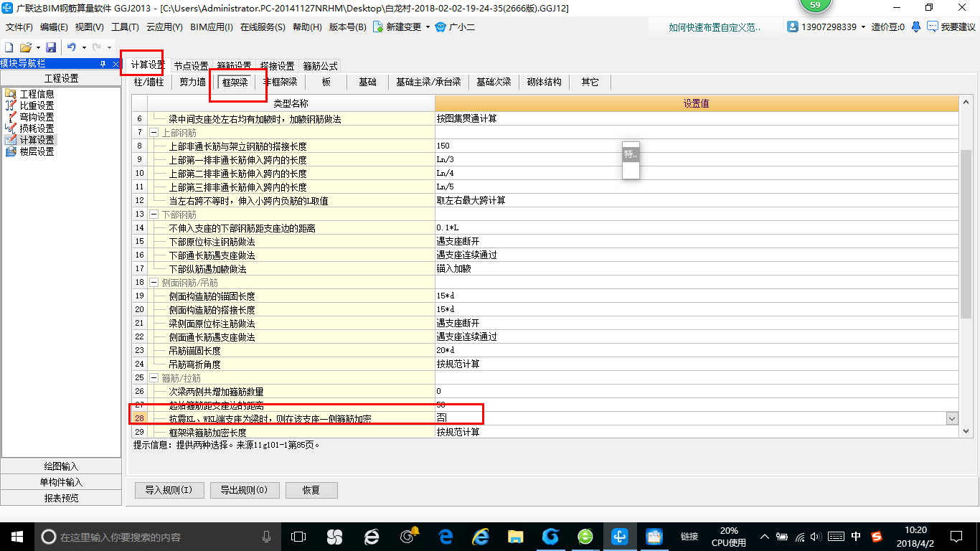This screenshot has width=980, height=551.
Task: Open the dropdown arrow beside Open folder
Action: click(x=37, y=47)
